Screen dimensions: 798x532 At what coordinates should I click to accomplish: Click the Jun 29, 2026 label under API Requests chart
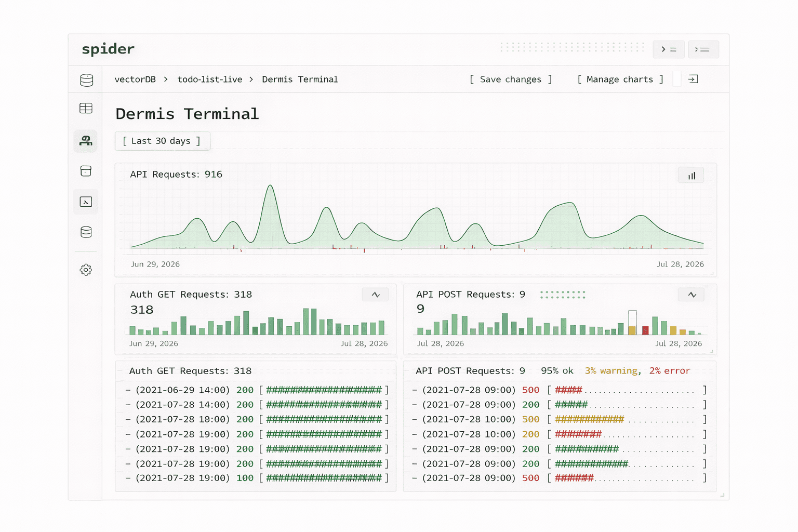[x=155, y=264]
